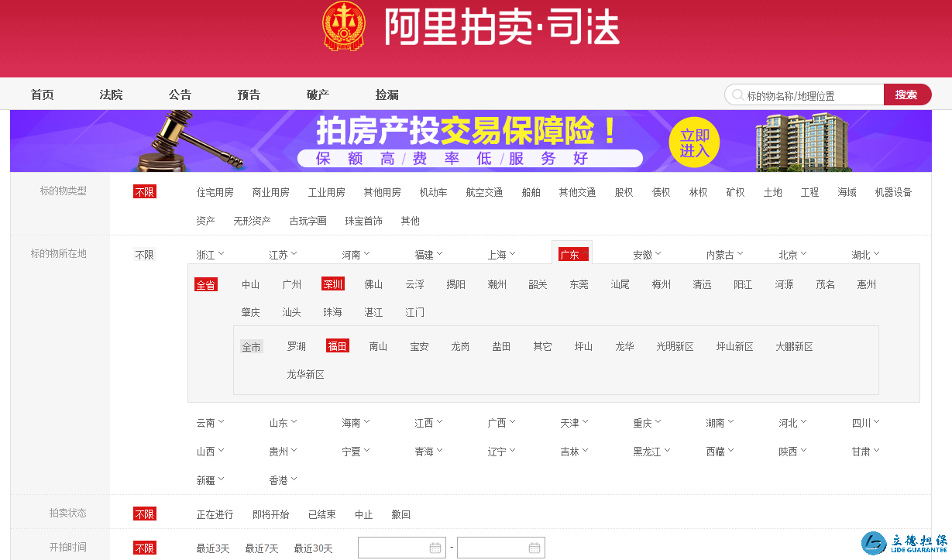The height and width of the screenshot is (560, 952).
Task: Filter by 机动车 type
Action: point(434,192)
